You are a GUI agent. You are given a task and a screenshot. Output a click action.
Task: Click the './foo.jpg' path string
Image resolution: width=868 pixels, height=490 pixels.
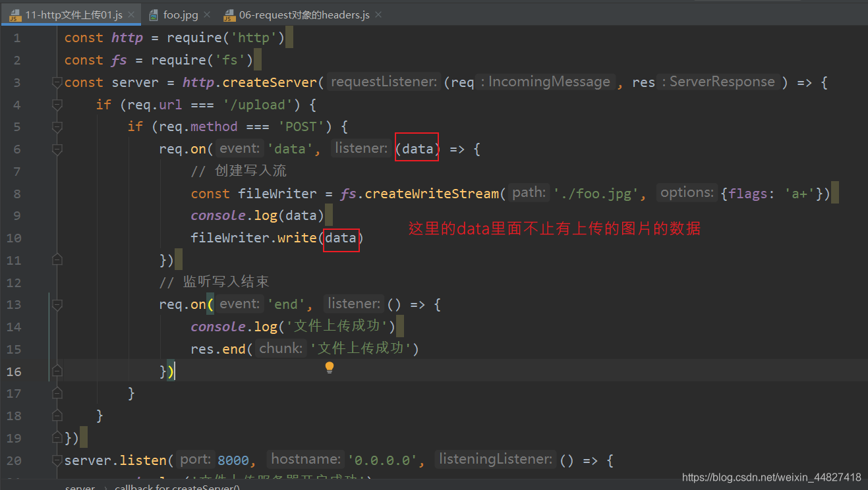(x=595, y=194)
